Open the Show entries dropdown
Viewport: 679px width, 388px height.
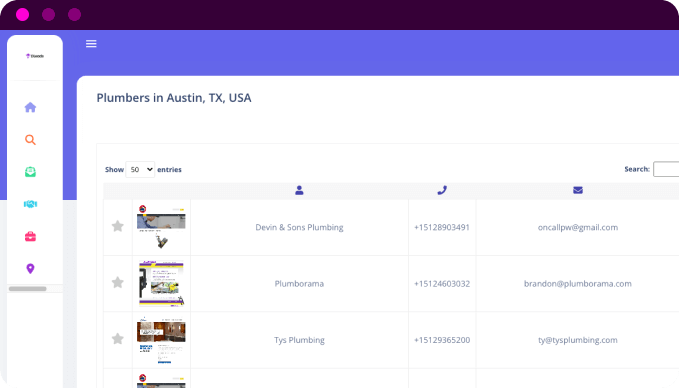(x=140, y=169)
